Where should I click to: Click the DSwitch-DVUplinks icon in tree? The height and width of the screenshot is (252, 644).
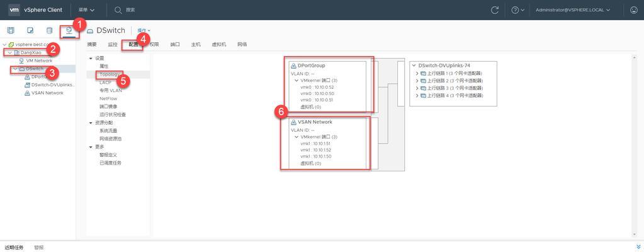(28, 84)
